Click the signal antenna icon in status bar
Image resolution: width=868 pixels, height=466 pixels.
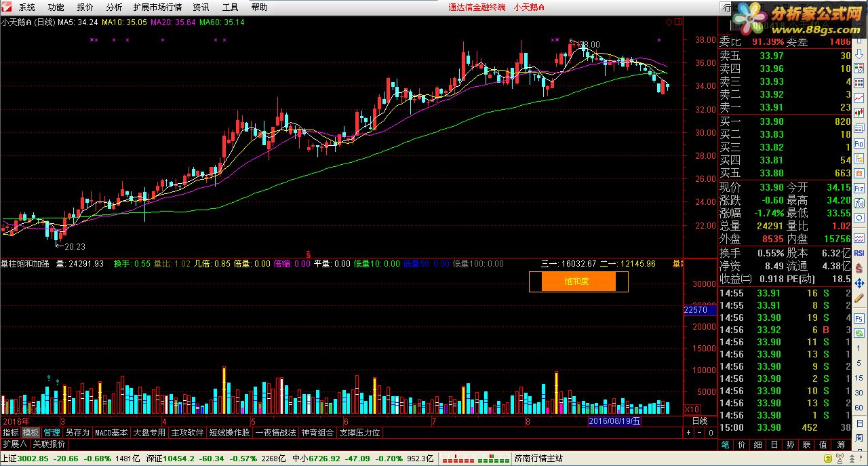840,458
